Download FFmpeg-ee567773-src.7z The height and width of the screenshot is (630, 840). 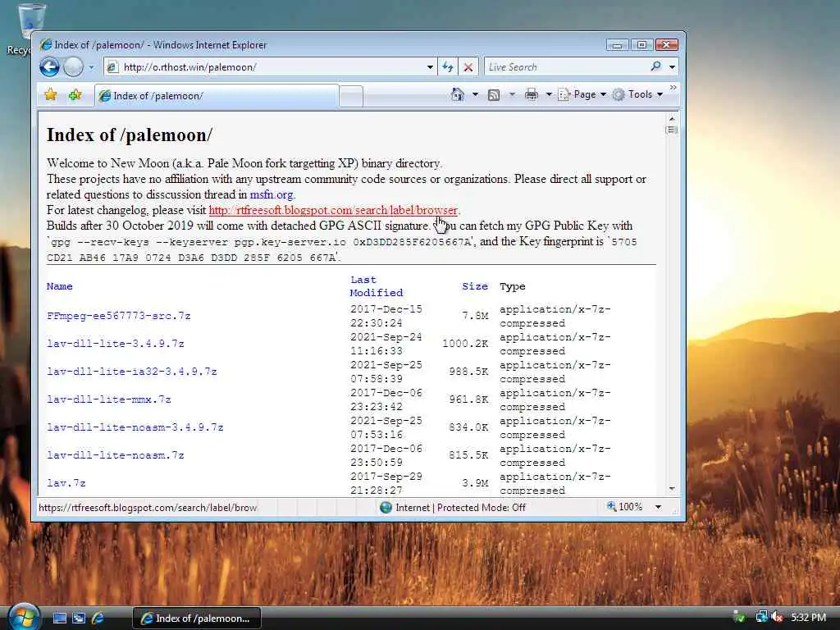[x=119, y=316]
